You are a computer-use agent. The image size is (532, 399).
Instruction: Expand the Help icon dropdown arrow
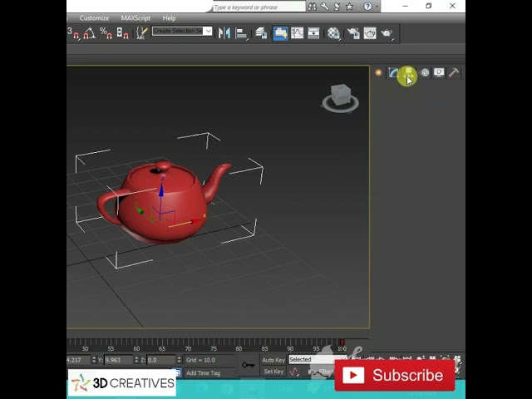pos(377,7)
